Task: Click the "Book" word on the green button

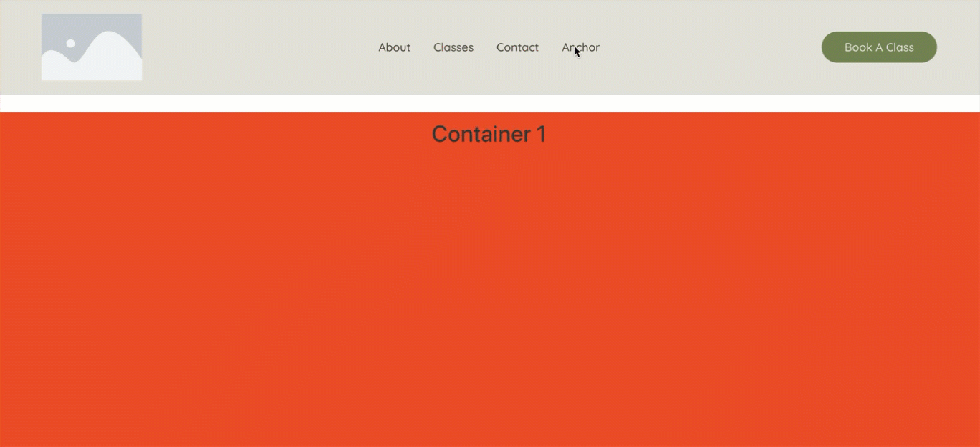Action: (x=857, y=47)
